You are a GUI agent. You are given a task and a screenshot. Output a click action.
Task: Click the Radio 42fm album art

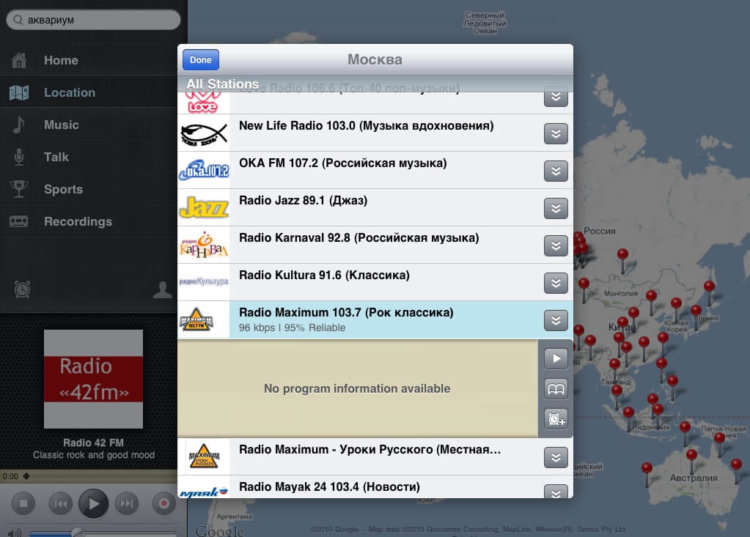pos(93,379)
